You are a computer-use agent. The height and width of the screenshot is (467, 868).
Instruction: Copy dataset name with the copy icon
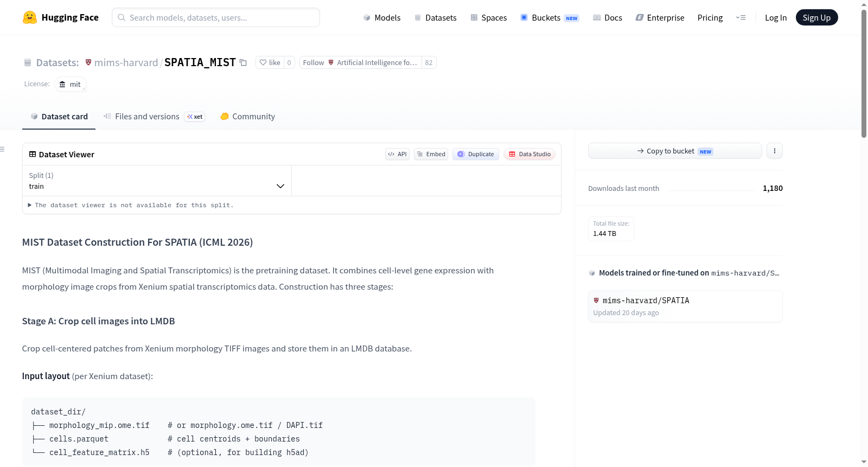pos(243,63)
